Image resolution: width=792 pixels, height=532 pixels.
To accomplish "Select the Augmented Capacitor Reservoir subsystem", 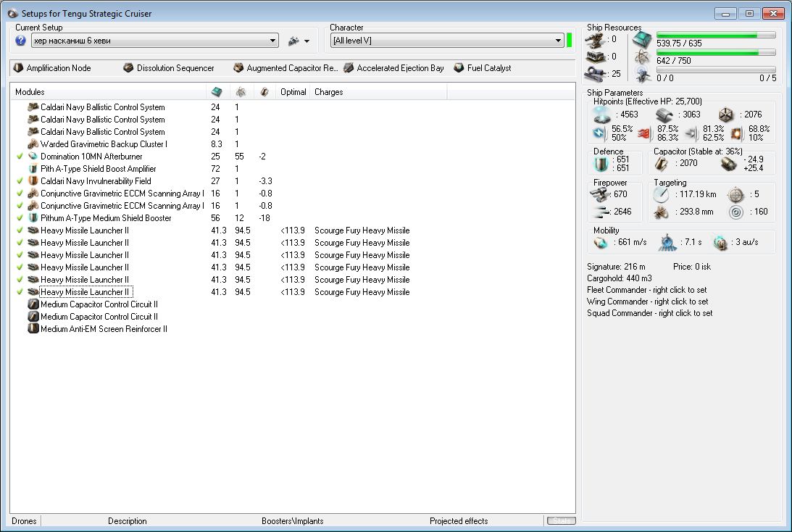I will (285, 67).
